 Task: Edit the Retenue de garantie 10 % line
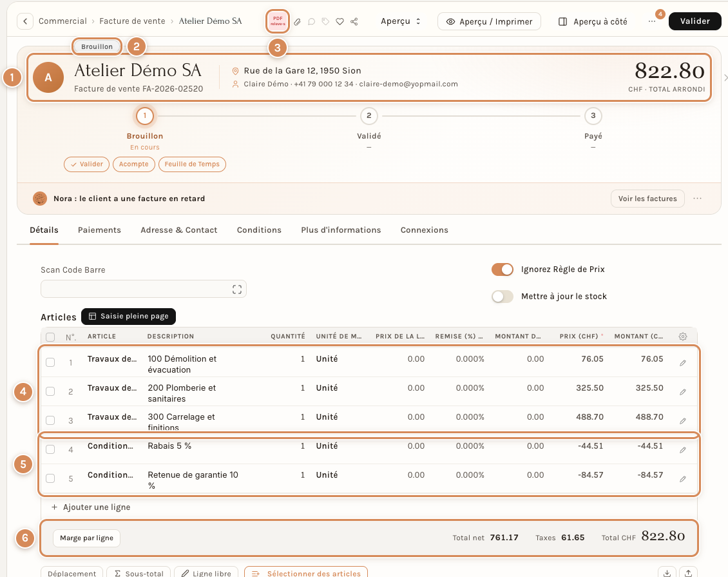pyautogui.click(x=682, y=479)
